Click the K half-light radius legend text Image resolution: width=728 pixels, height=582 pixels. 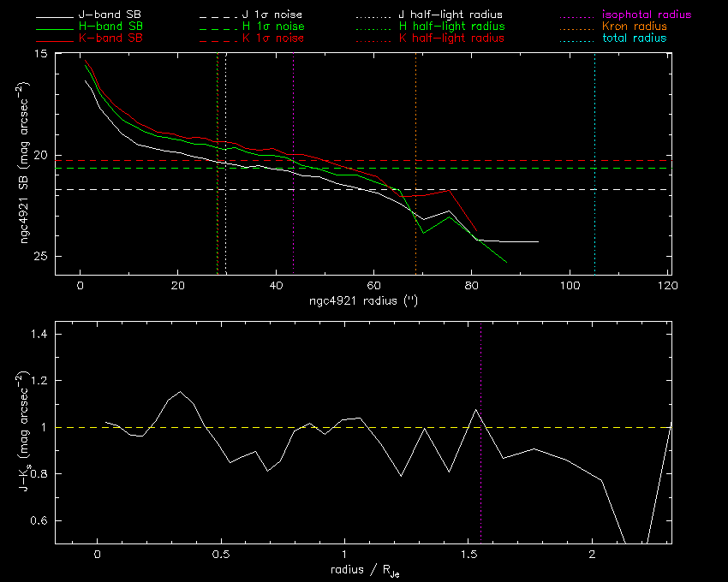(451, 39)
